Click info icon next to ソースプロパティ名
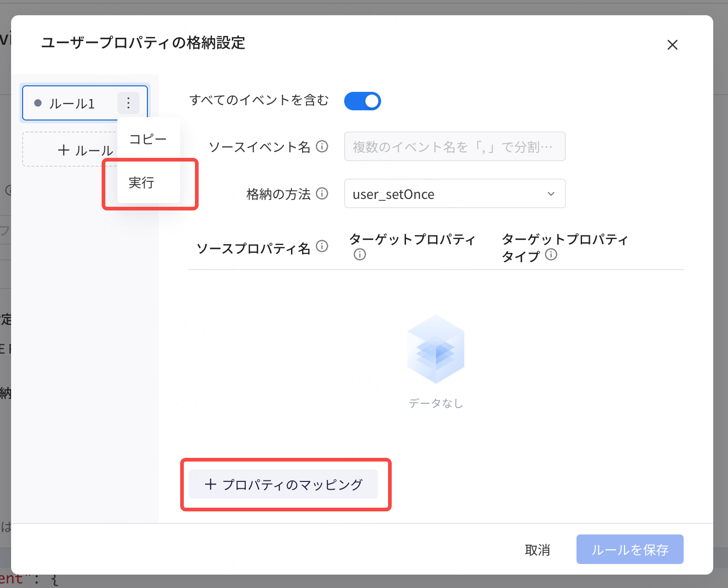The image size is (728, 588). point(322,246)
